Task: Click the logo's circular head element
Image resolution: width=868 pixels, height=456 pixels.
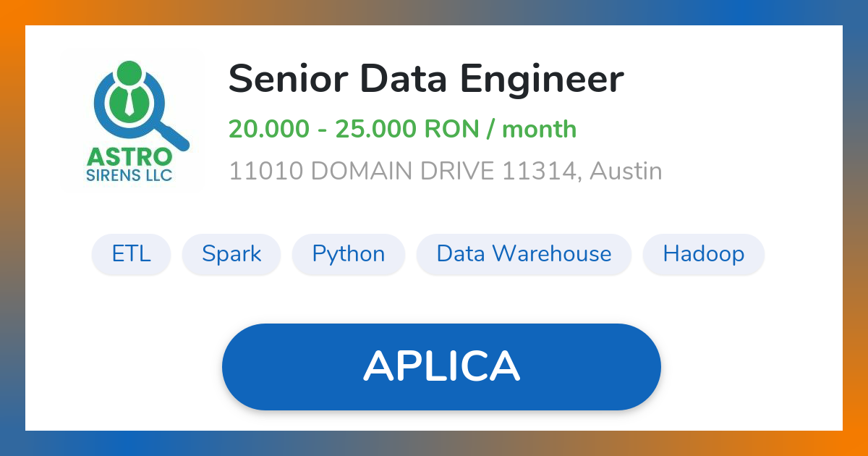Action: (x=129, y=73)
